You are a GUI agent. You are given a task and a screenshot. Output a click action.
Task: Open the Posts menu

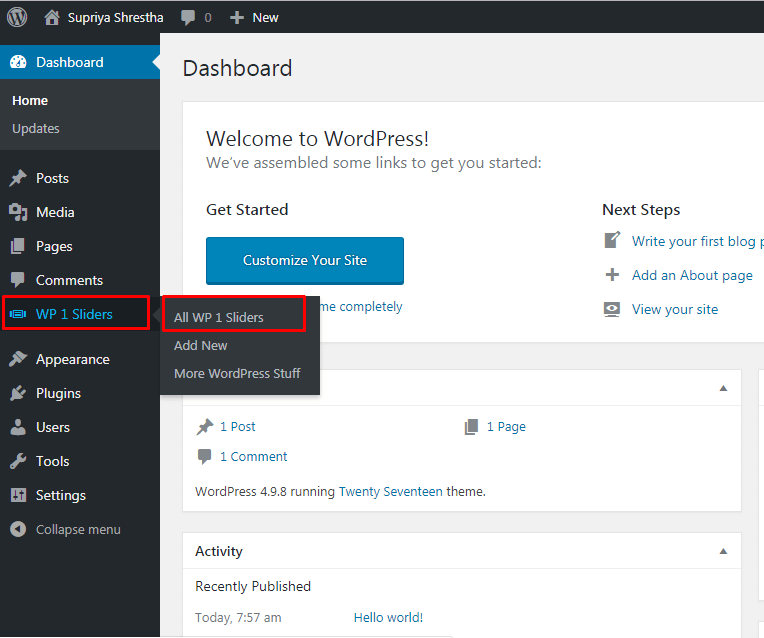80,178
